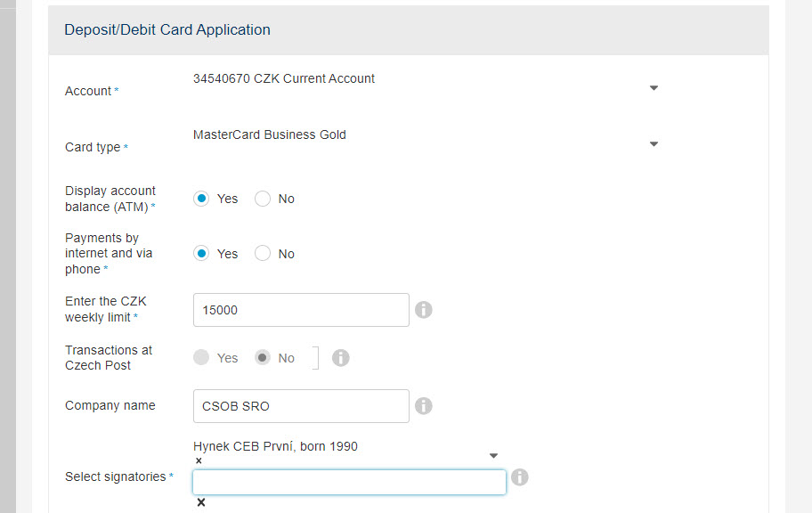Click the Company name field CSOB SRO

pyautogui.click(x=301, y=406)
